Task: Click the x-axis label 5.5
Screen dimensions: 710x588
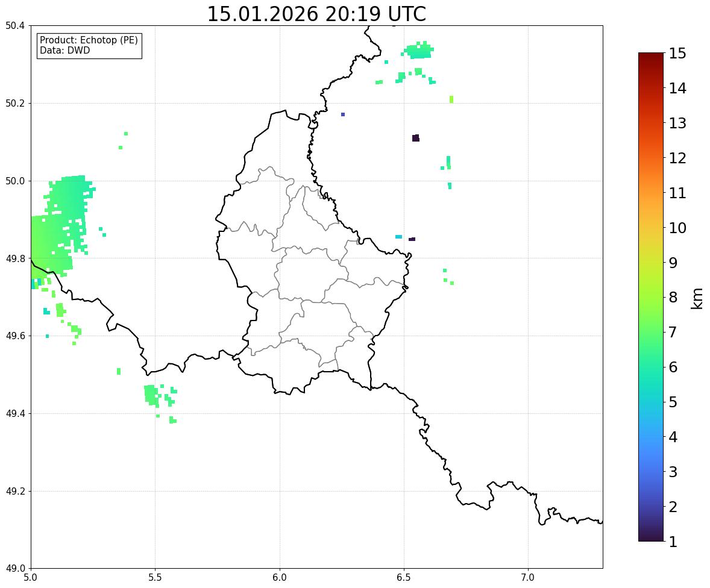Action: 155,578
